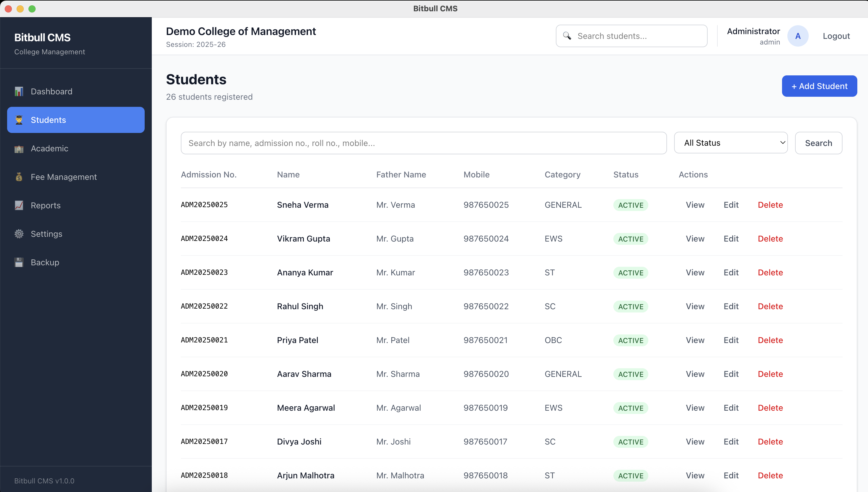Edit Meera Agarwal's profile
This screenshot has height=492, width=868.
tap(731, 408)
